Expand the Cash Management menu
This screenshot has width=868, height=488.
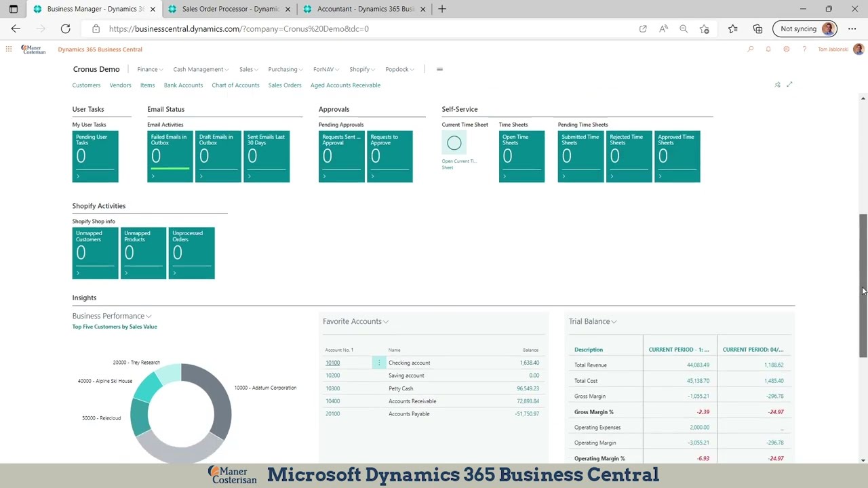(201, 69)
